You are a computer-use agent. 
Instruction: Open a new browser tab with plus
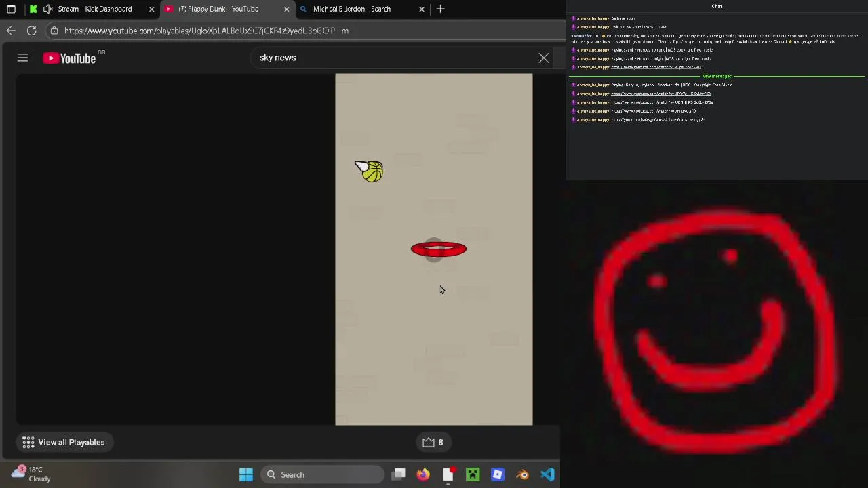[x=441, y=9]
